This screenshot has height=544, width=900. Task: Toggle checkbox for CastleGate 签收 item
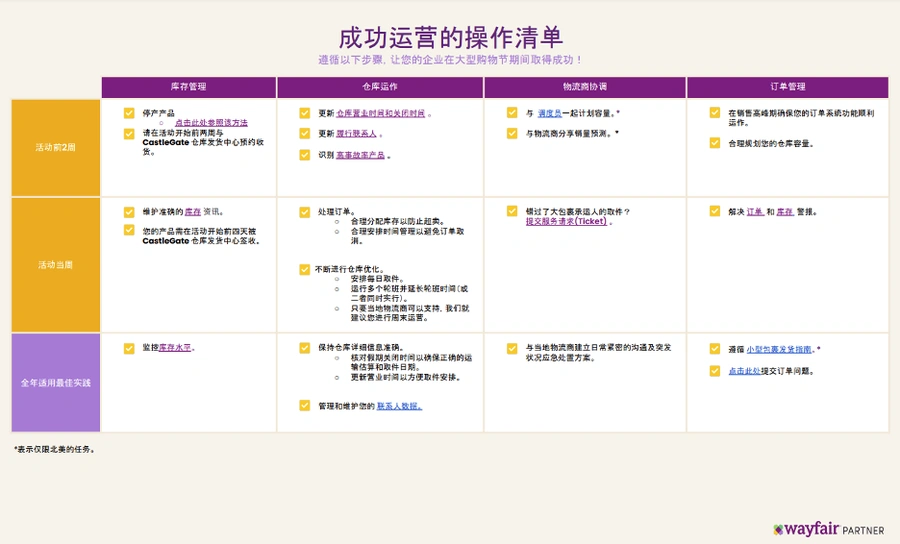129,230
